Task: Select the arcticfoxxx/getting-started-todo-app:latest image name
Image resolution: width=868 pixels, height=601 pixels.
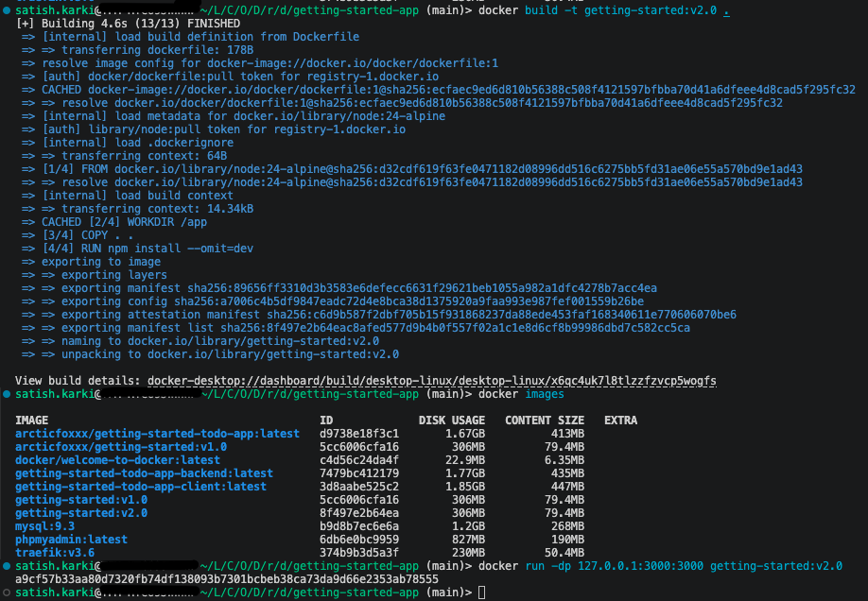Action: point(157,434)
